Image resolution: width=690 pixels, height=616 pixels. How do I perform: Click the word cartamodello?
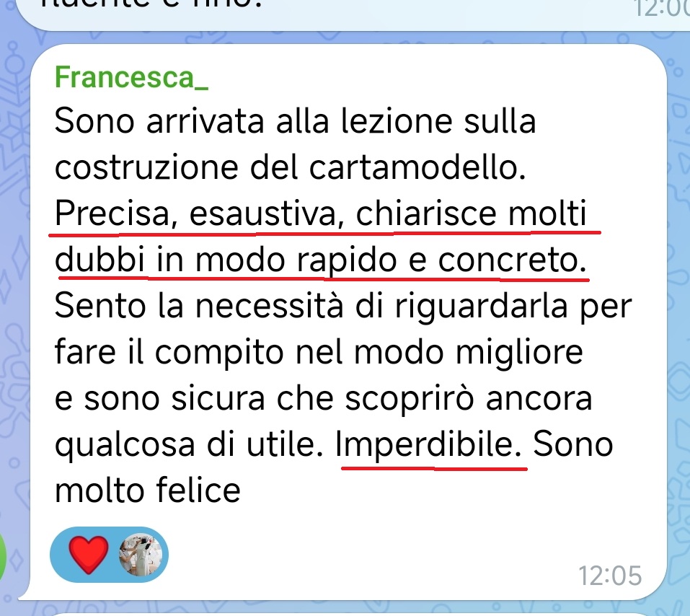click(x=417, y=168)
